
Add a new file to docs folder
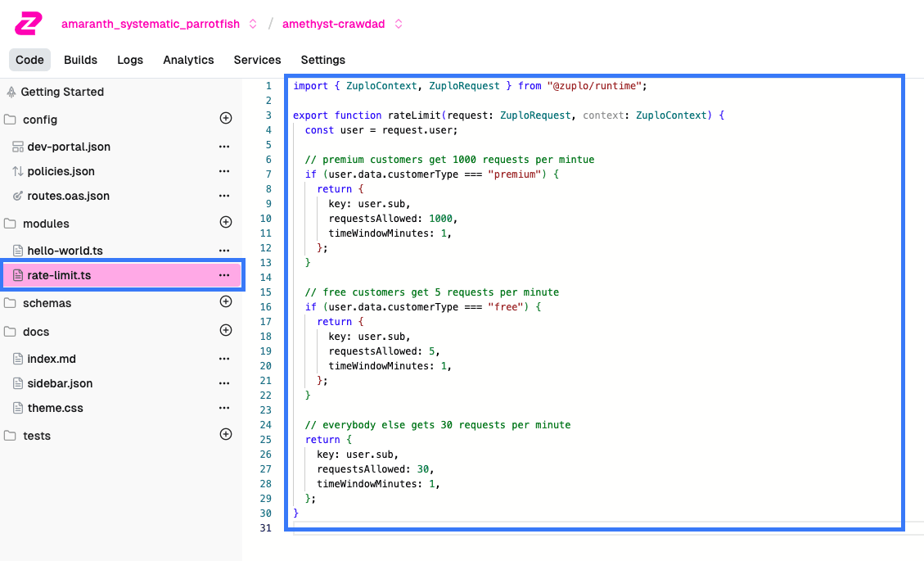tap(226, 331)
